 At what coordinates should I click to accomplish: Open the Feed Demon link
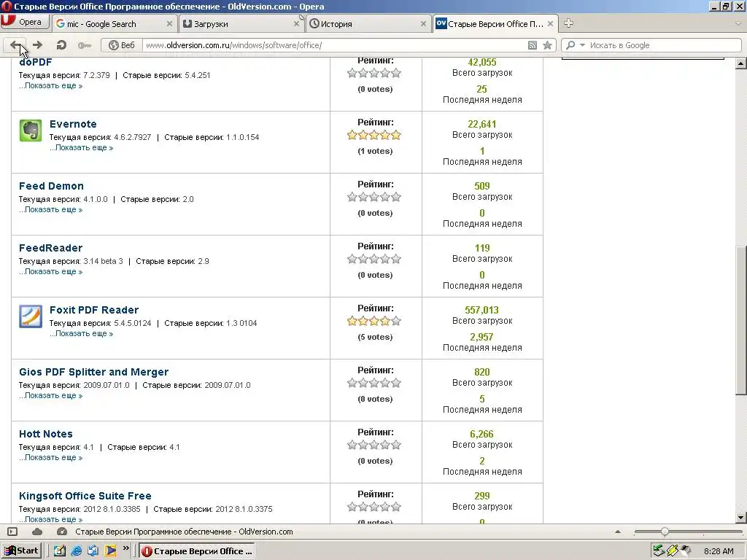(x=52, y=186)
